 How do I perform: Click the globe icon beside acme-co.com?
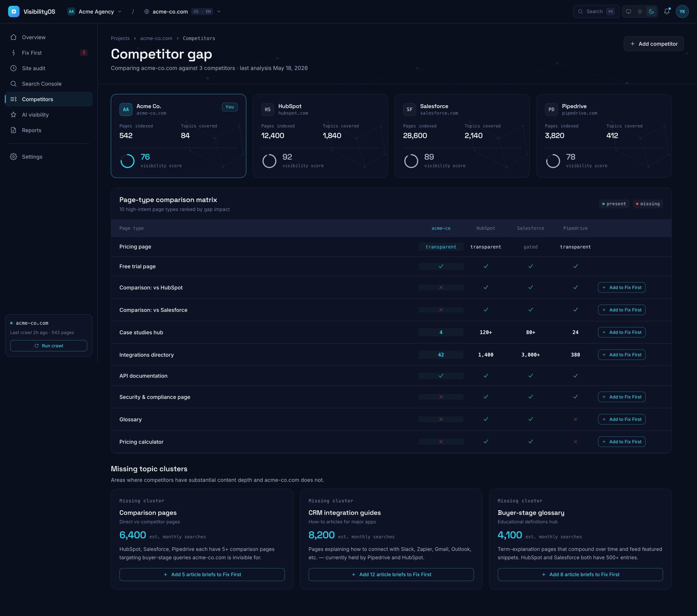click(x=147, y=12)
